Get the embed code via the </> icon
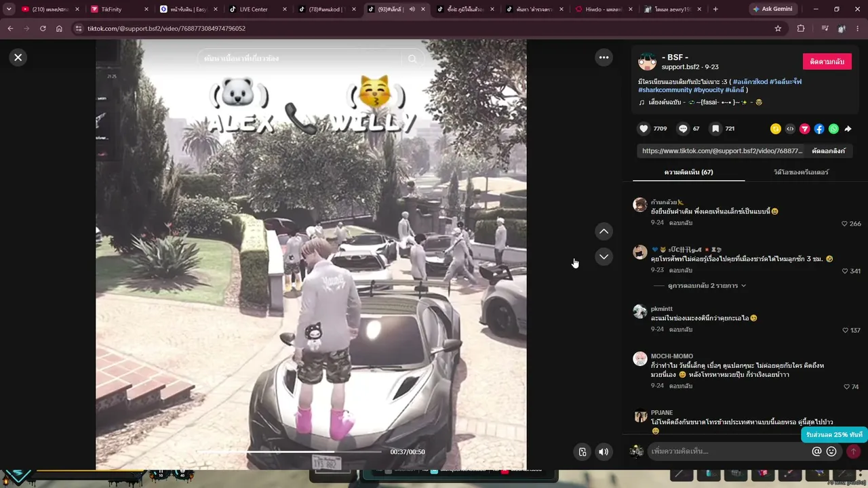868x488 pixels. [x=790, y=129]
